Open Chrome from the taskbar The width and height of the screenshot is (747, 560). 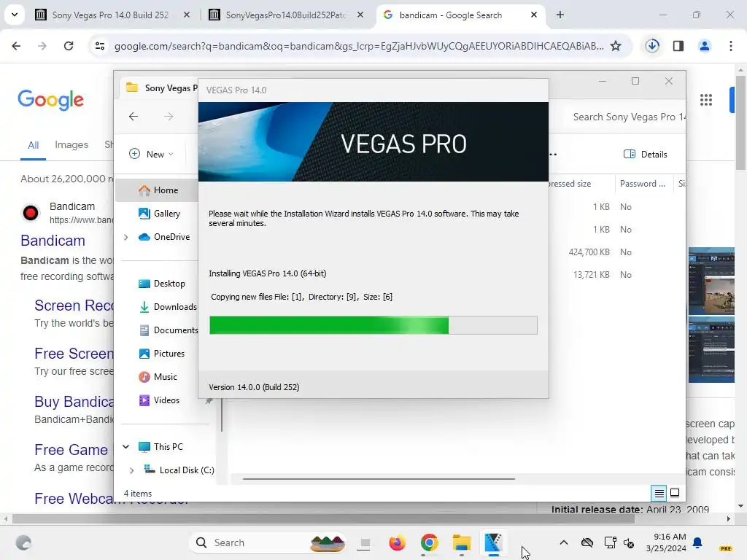(x=429, y=542)
